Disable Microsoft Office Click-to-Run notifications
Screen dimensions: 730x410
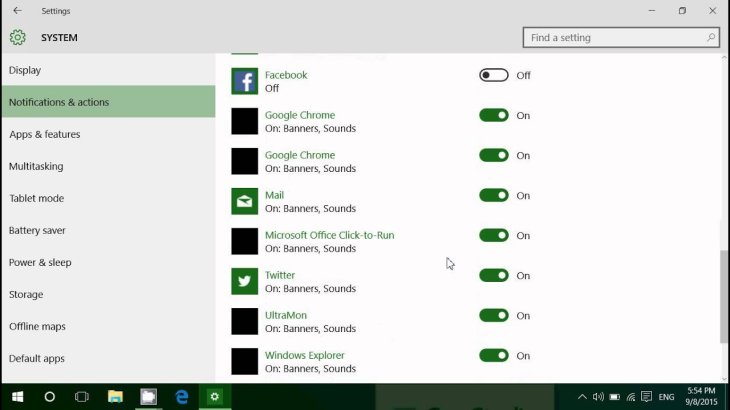point(493,235)
